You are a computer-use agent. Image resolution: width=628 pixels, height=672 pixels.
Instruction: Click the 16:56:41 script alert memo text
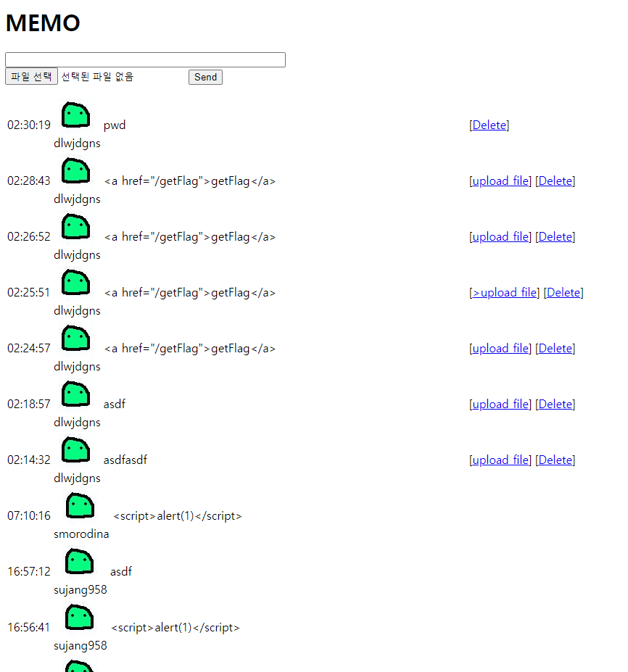coord(175,628)
